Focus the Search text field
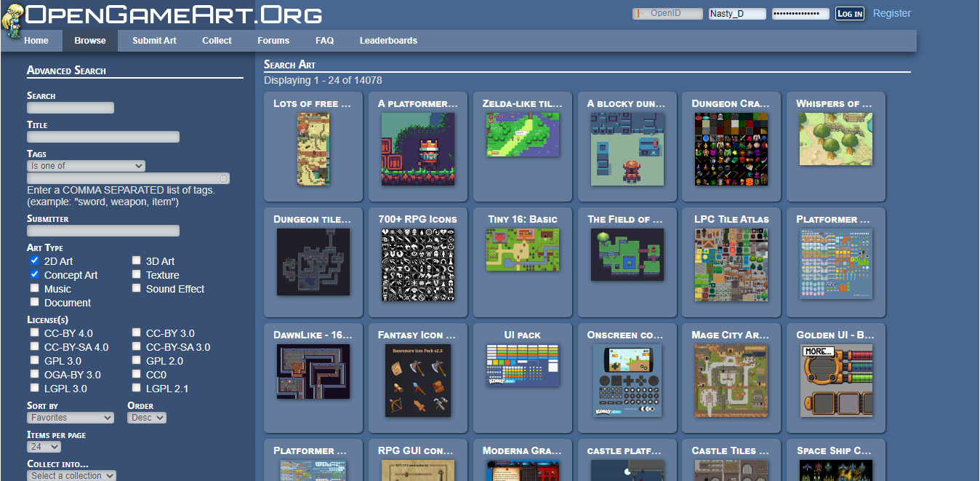The width and height of the screenshot is (980, 481). 71,108
